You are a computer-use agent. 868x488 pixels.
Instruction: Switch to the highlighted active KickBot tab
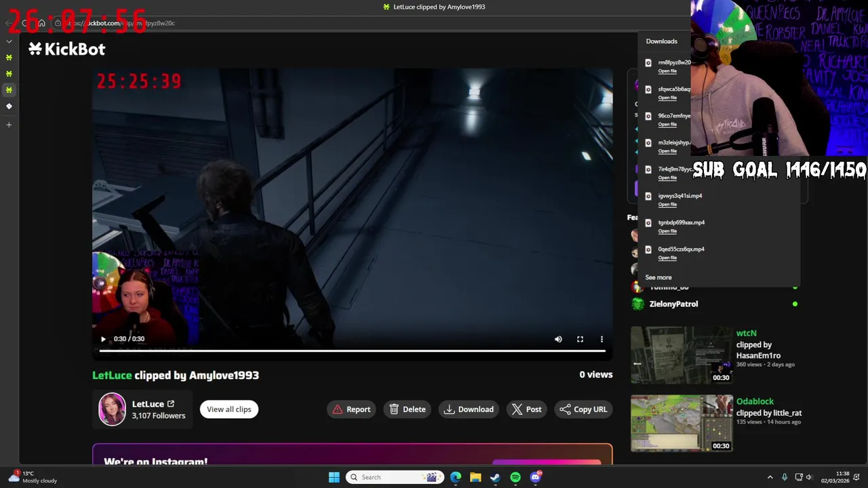click(9, 90)
